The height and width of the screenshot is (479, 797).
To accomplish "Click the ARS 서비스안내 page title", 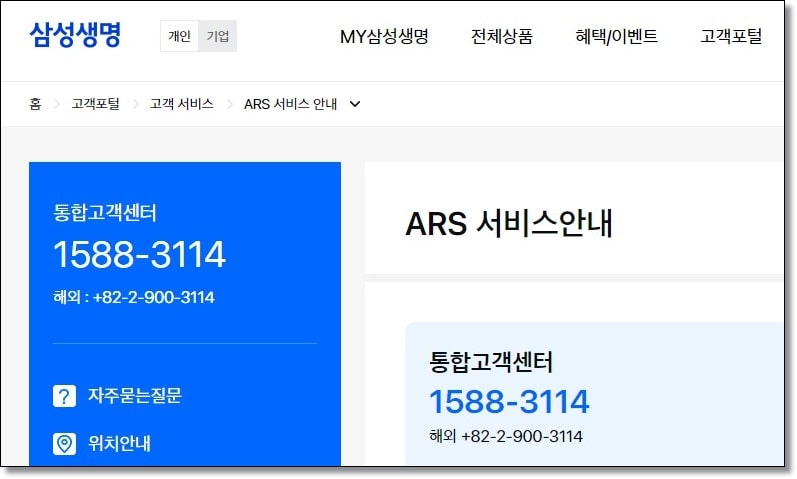I will click(x=509, y=223).
